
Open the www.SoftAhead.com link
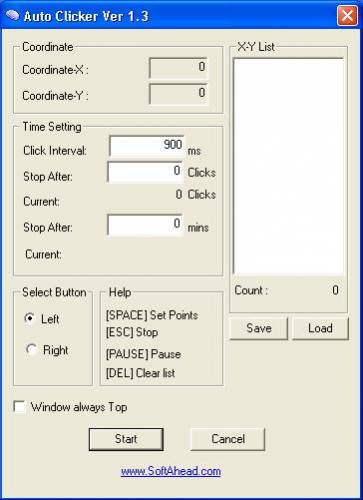171,471
